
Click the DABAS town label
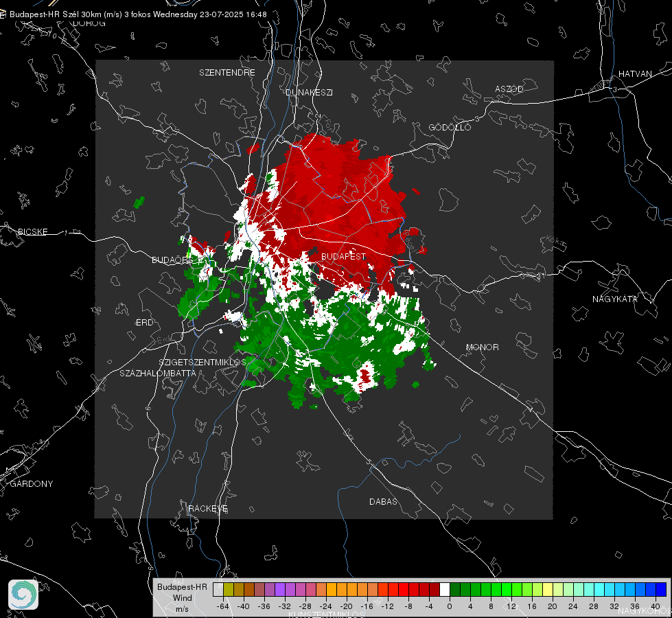[x=383, y=501]
